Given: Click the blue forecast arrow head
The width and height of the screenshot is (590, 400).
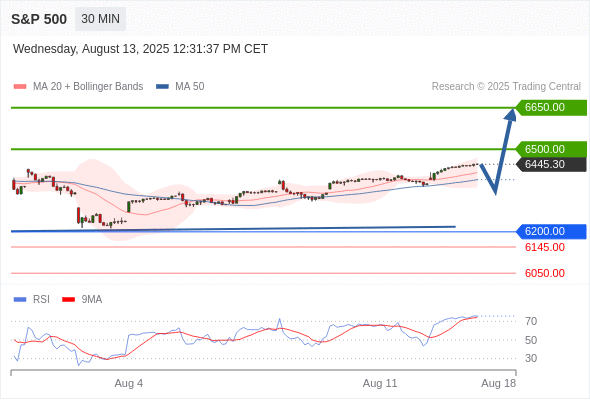Looking at the screenshot, I should click(511, 115).
